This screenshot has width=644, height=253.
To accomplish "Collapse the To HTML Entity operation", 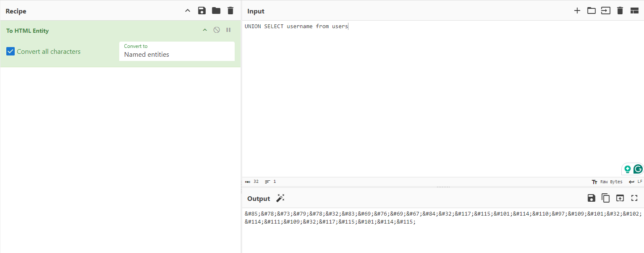I will 205,30.
